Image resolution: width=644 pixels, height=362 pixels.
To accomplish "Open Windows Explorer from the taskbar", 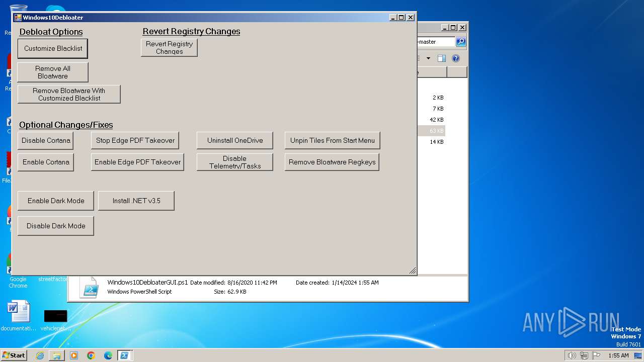I will pyautogui.click(x=57, y=355).
